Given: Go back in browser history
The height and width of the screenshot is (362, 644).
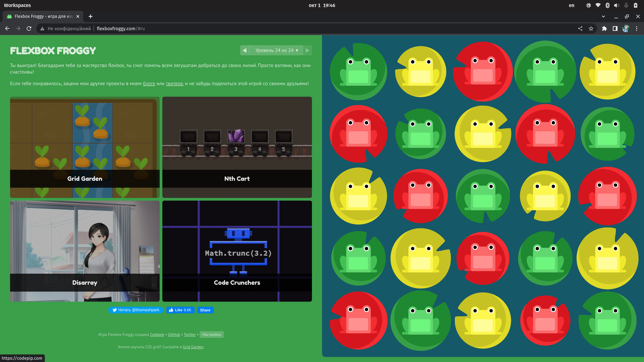Looking at the screenshot, I should [7, 28].
